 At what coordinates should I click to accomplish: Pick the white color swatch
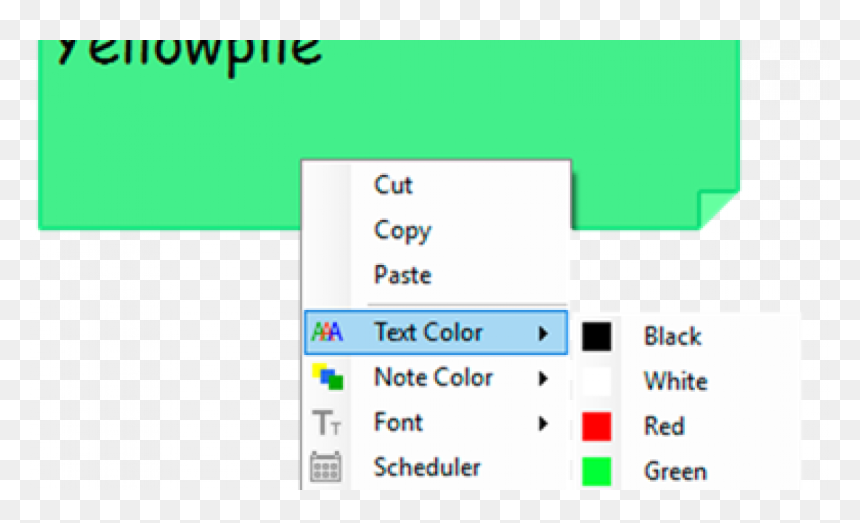[597, 381]
